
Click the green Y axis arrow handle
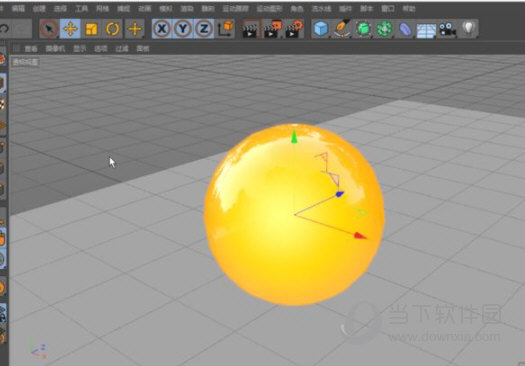point(294,137)
